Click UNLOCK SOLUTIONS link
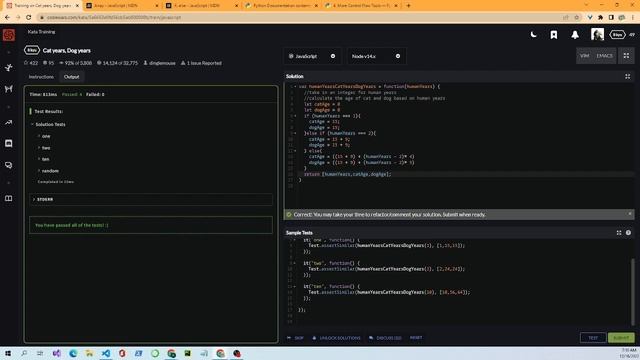This screenshot has height=360, width=640. coord(336,338)
